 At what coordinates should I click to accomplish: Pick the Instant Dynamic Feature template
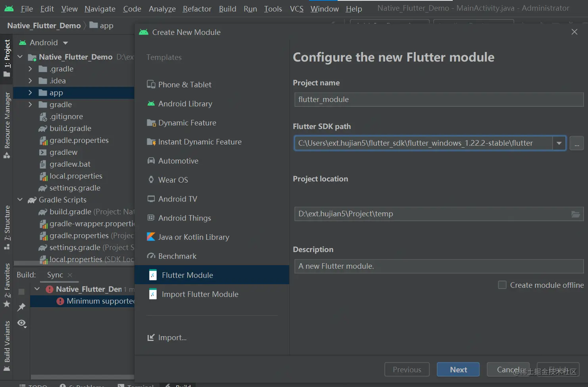click(x=194, y=142)
